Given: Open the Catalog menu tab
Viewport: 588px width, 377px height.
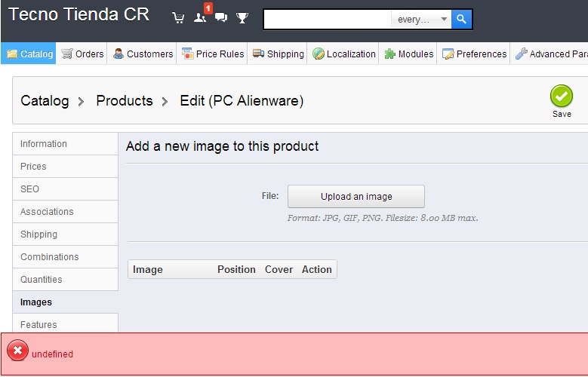Looking at the screenshot, I should (29, 54).
